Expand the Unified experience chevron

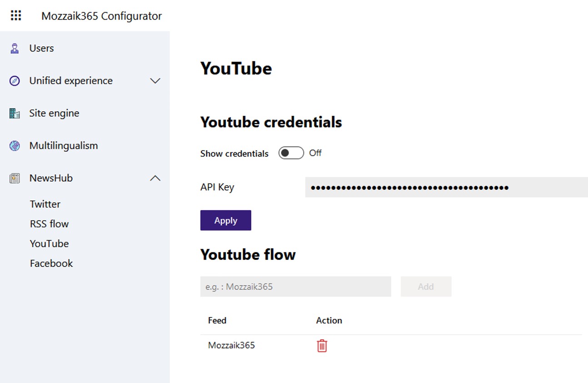point(155,81)
